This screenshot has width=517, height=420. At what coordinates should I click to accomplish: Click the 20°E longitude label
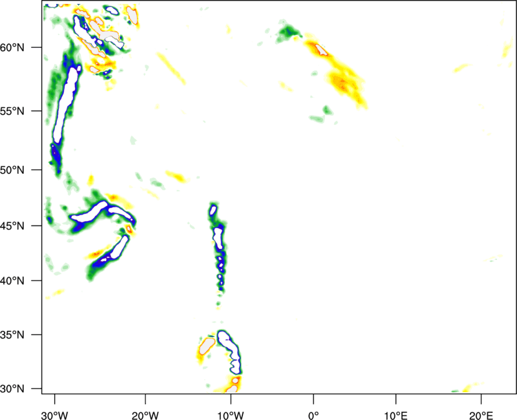481,415
